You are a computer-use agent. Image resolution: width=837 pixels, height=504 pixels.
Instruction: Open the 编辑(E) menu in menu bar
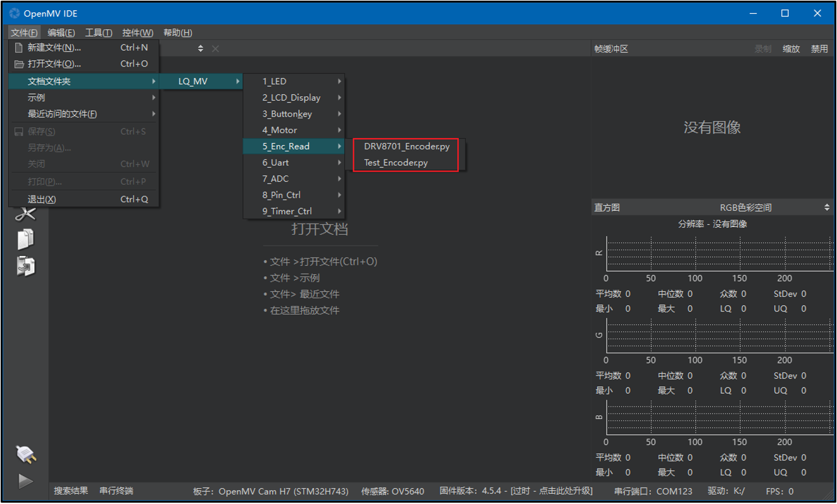point(61,33)
